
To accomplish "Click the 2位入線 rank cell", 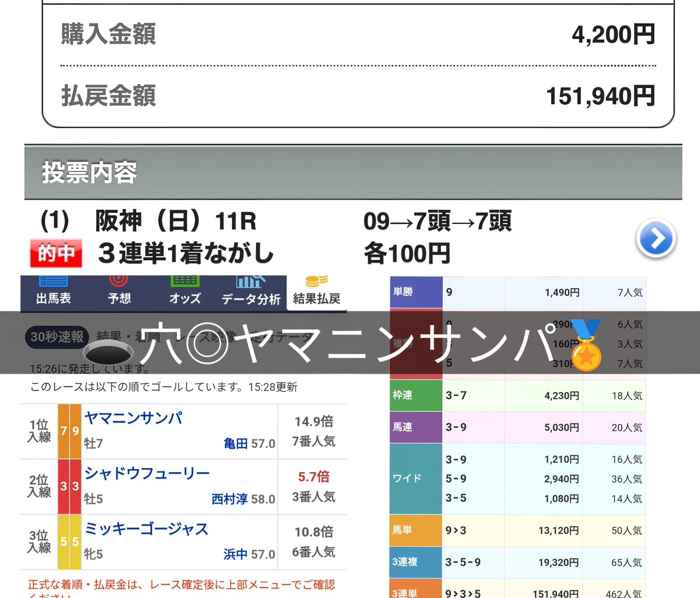I will pos(39,487).
